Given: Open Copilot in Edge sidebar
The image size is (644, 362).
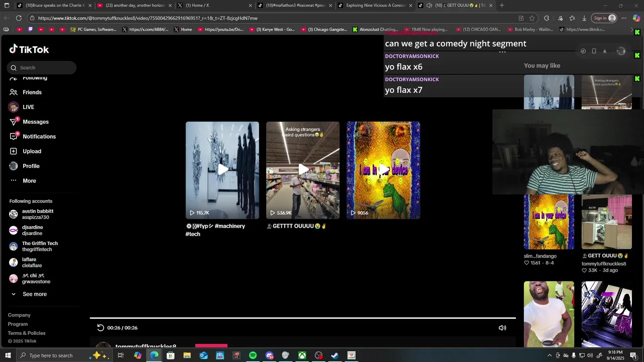Looking at the screenshot, I should (636, 18).
